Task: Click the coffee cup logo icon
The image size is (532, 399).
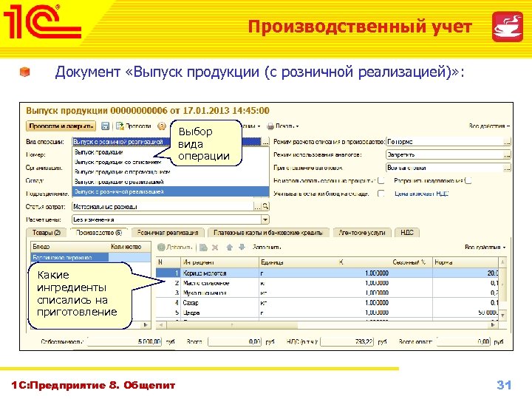Action: (x=507, y=27)
